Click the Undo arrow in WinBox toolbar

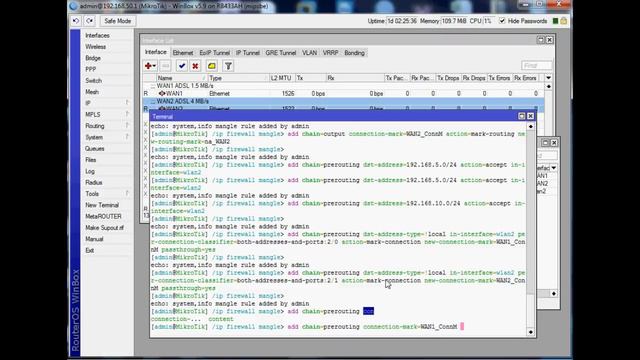pyautogui.click(x=76, y=21)
